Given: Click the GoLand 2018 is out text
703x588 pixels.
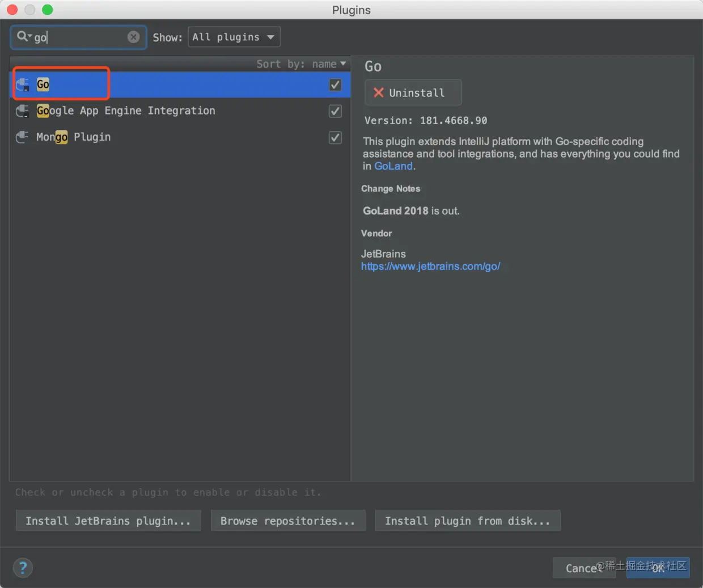Looking at the screenshot, I should tap(411, 211).
